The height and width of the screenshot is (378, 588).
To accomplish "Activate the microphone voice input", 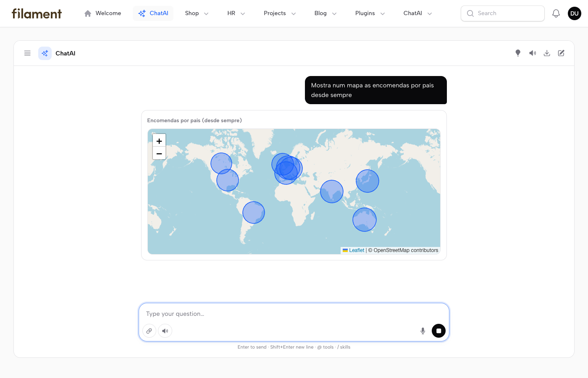I will point(423,331).
